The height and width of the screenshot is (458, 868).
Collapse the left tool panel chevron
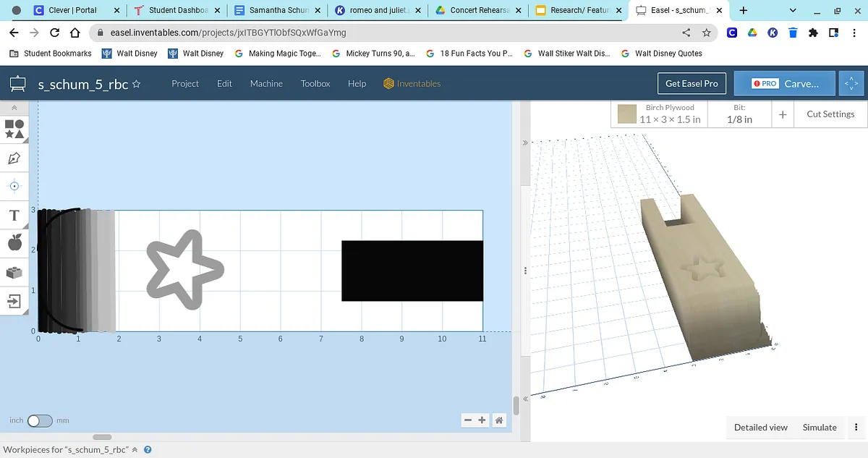pyautogui.click(x=14, y=107)
